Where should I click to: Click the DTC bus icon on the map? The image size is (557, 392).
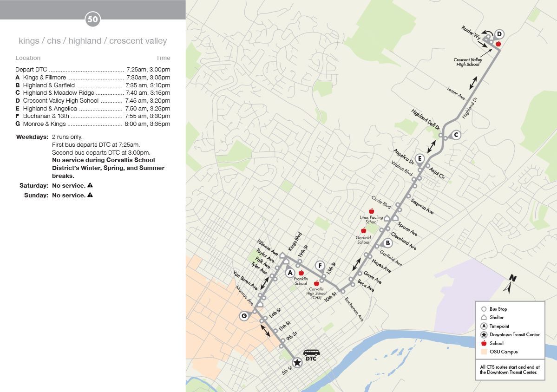(311, 353)
